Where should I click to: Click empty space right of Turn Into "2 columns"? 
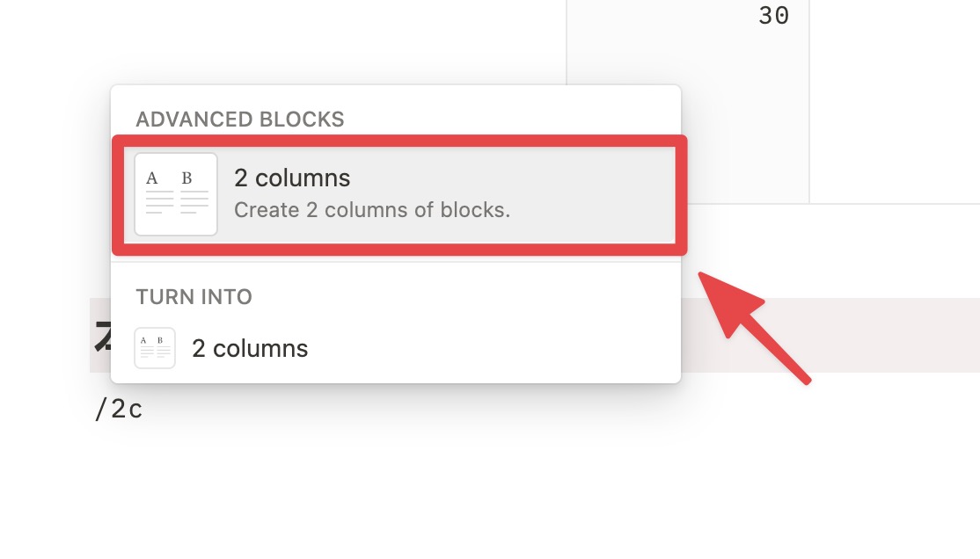[x=494, y=348]
